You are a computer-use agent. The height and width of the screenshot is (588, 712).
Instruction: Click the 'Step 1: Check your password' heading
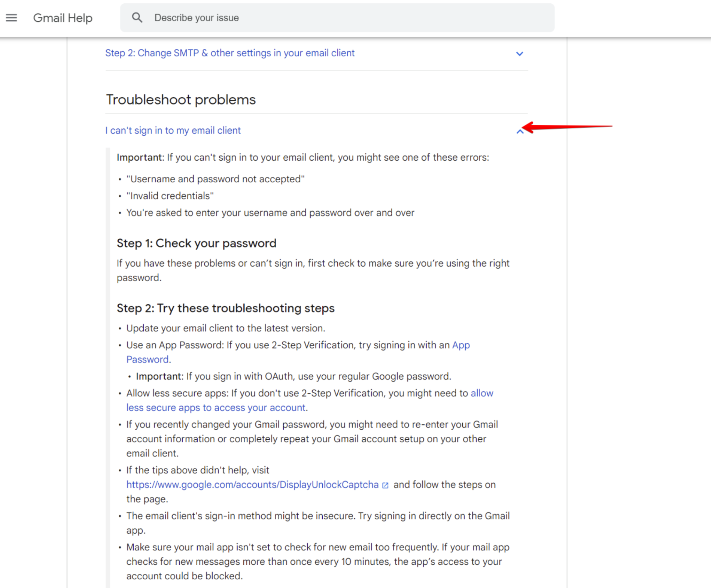point(196,243)
